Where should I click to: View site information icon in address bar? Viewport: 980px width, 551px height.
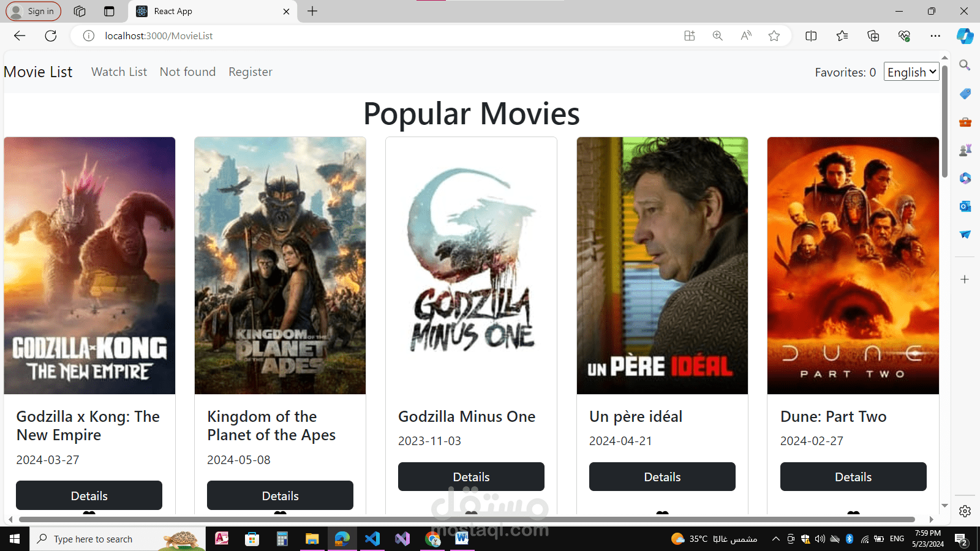89,36
